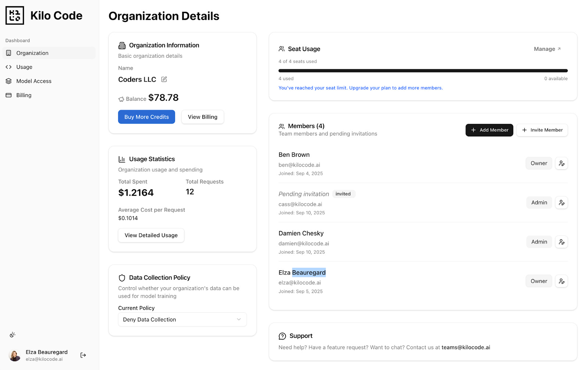The height and width of the screenshot is (370, 588).
Task: Open member actions icon for cass@kilocode.ai
Action: click(562, 203)
